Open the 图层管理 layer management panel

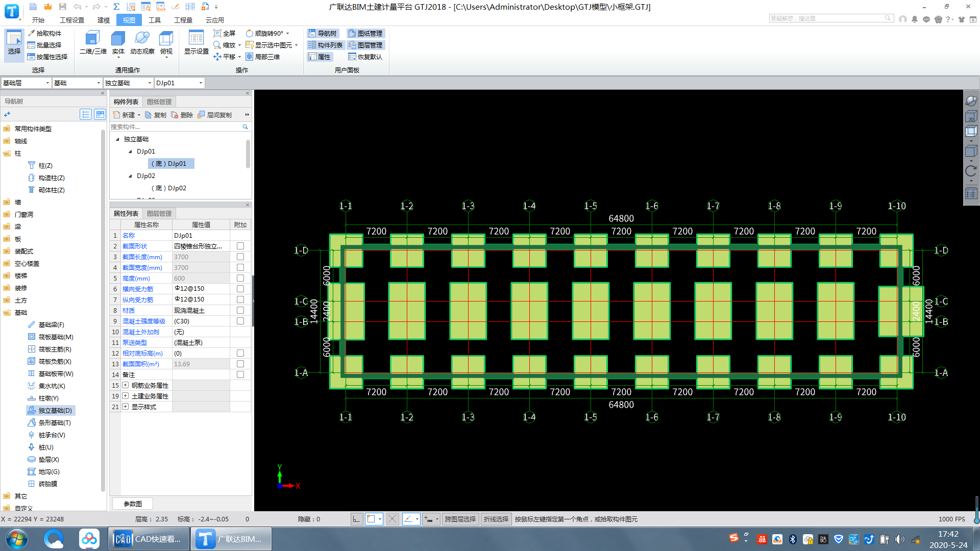365,45
